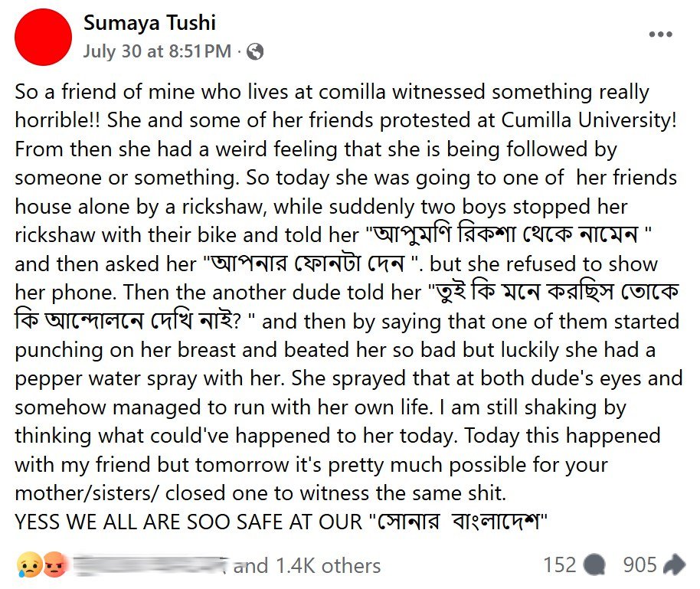Click the share arrow icon
The width and height of the screenshot is (700, 589).
click(x=675, y=564)
